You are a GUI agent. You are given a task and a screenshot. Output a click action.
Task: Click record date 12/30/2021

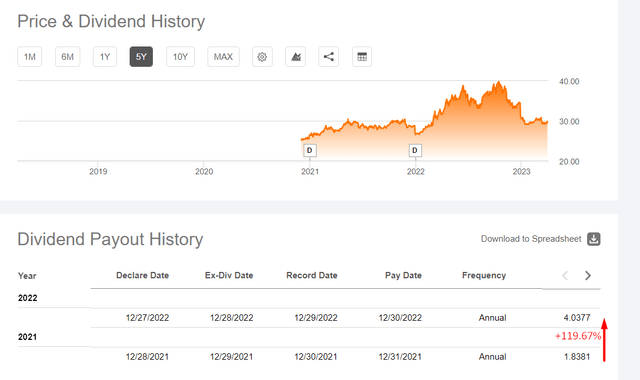tap(316, 357)
